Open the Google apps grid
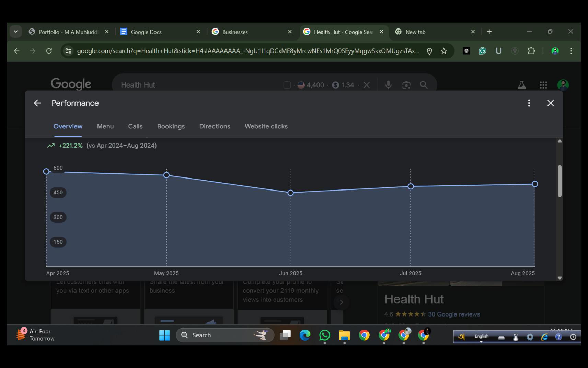This screenshot has width=588, height=368. coord(543,85)
